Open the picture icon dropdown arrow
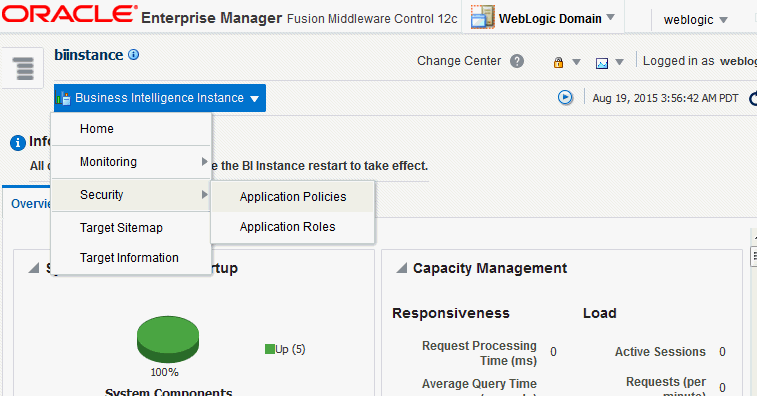The width and height of the screenshot is (757, 396). point(619,62)
